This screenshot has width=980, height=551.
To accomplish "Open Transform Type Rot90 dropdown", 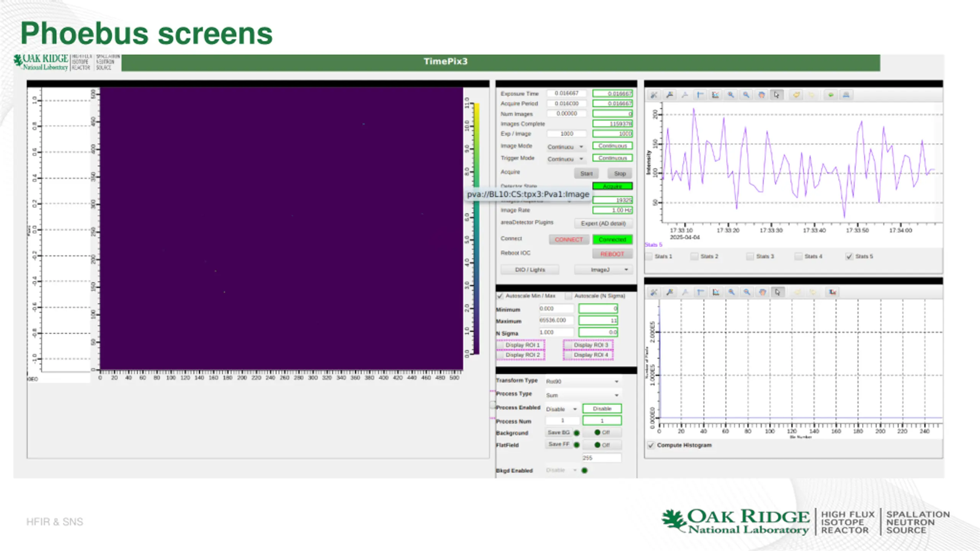I will point(583,381).
